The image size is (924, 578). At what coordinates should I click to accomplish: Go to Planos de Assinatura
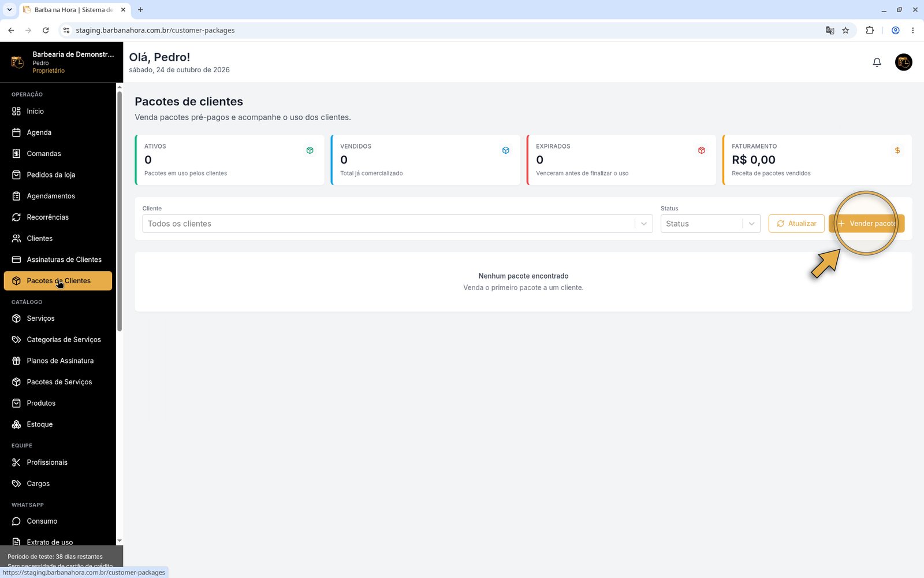(x=58, y=361)
